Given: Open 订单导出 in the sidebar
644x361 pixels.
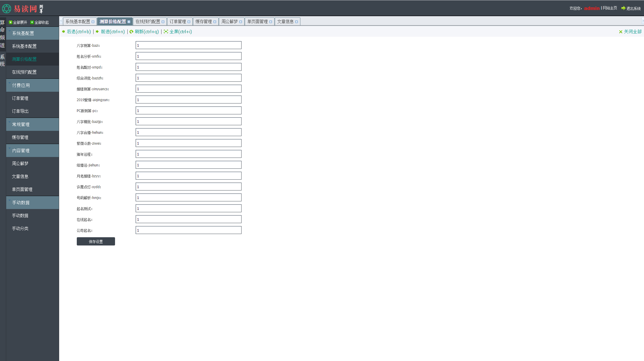Looking at the screenshot, I should click(x=20, y=111).
